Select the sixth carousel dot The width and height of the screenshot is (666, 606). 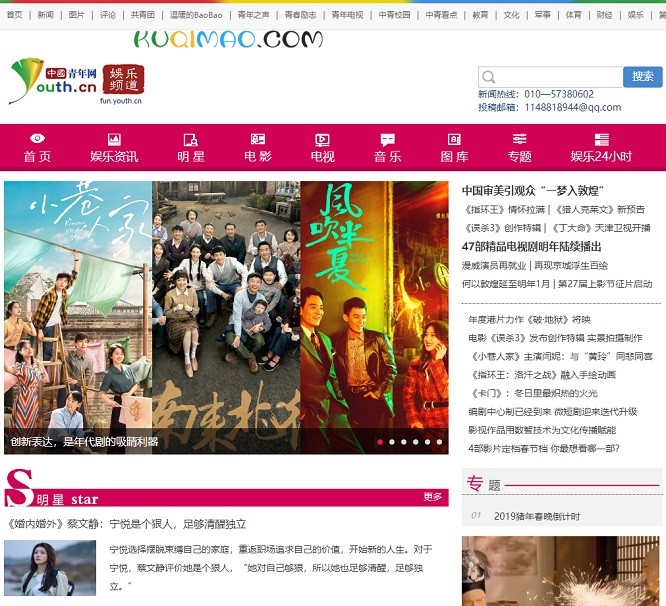pos(439,442)
